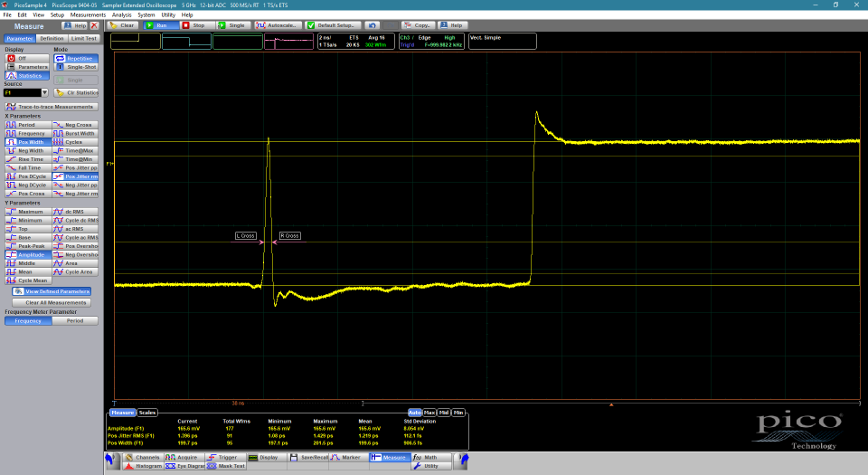The image size is (868, 475).
Task: Click the Undo arrow in top toolbar
Action: tap(373, 25)
